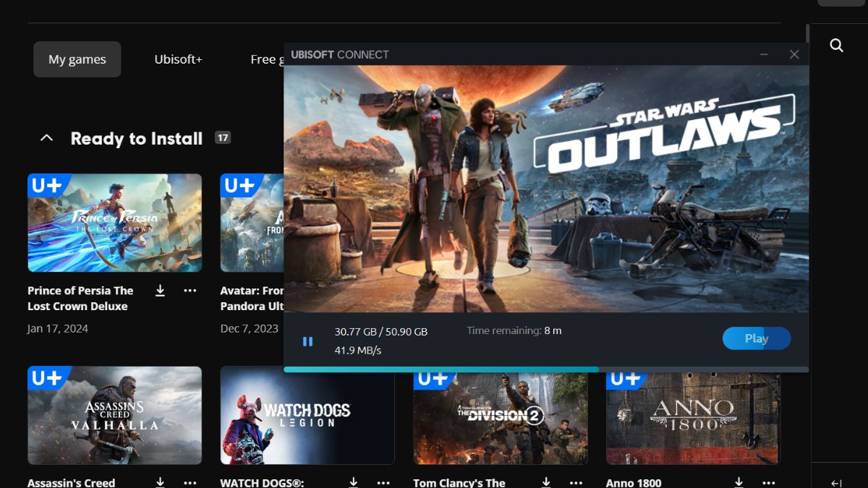Download Prince of Persia The Lost Crown
Screen dimensions: 868x488
click(161, 291)
